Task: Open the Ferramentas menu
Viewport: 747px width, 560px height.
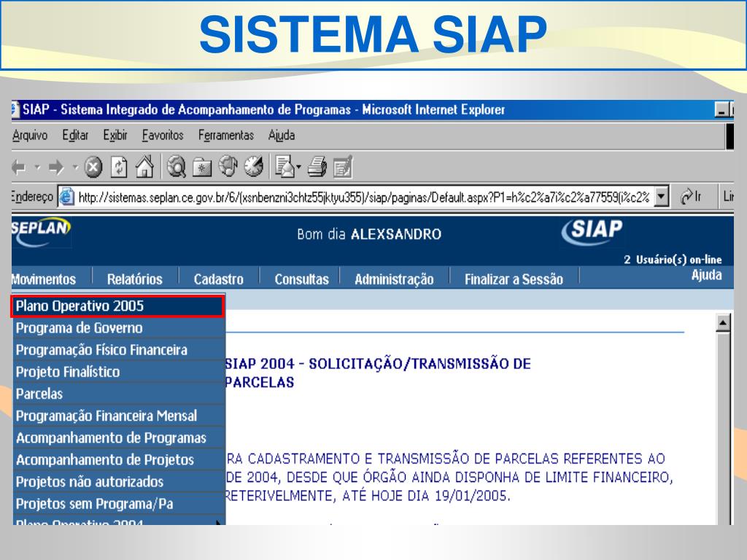Action: [x=226, y=135]
